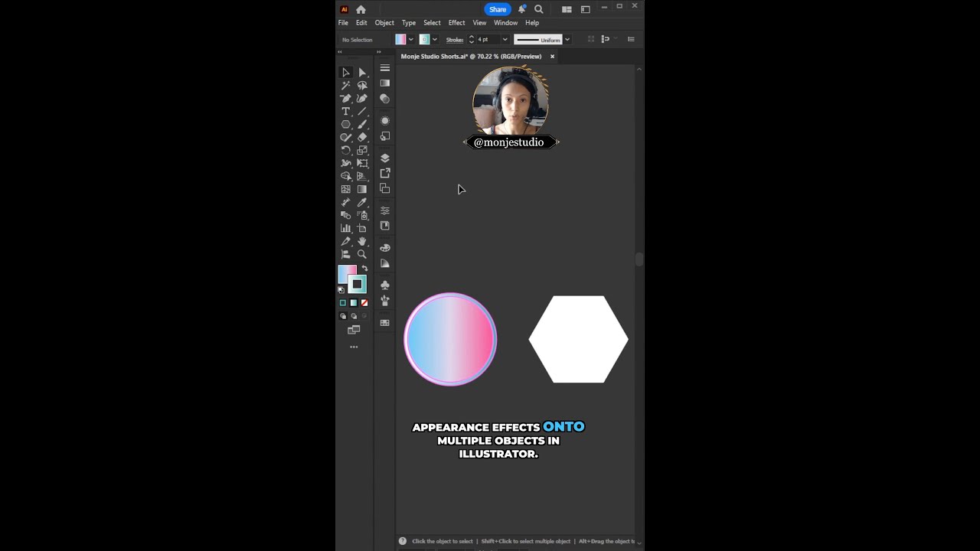The height and width of the screenshot is (551, 980).
Task: Set paint type to None
Action: tap(364, 303)
